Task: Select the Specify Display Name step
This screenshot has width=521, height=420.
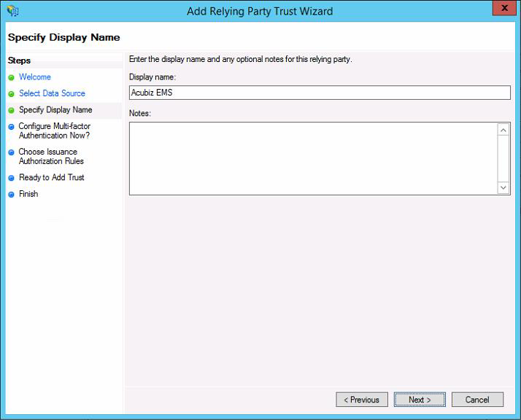Action: 55,110
